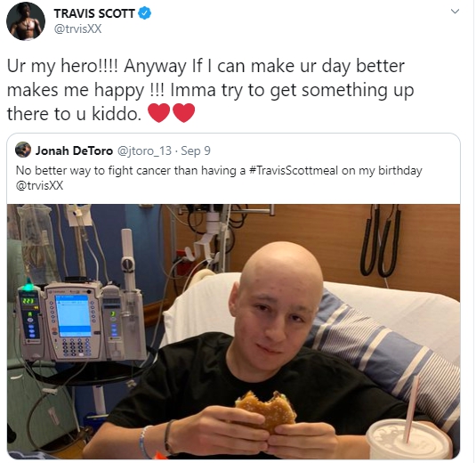This screenshot has width=476, height=463.
Task: Click the Jonah DeToro name
Action: point(74,150)
